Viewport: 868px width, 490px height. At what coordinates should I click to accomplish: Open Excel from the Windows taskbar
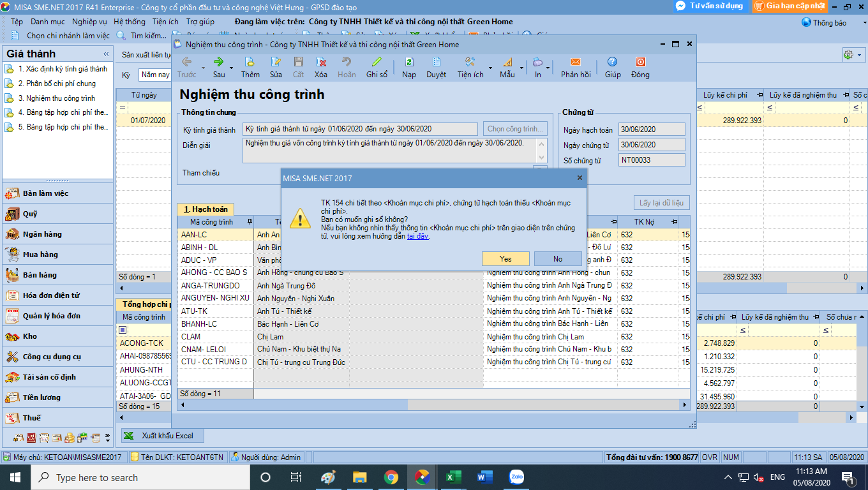pos(453,477)
